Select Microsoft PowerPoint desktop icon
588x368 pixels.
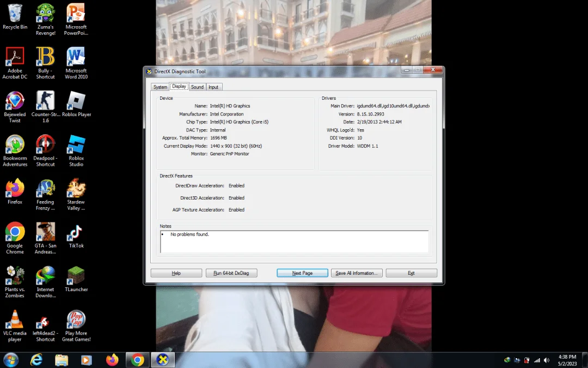tap(76, 20)
